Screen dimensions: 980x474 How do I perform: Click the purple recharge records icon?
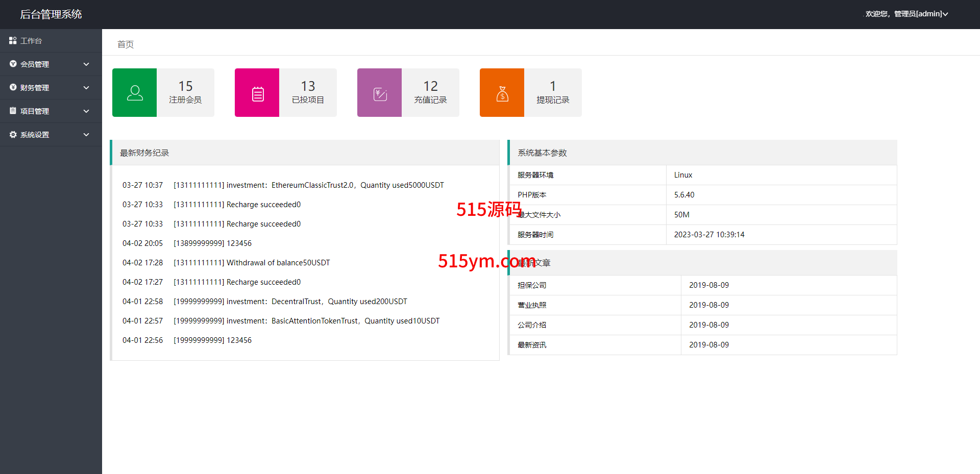click(x=380, y=93)
